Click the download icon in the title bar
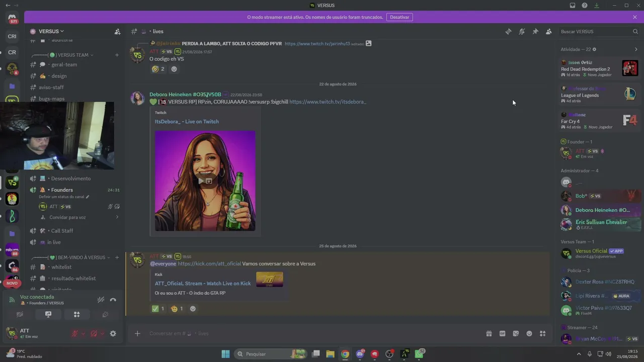 (x=597, y=5)
